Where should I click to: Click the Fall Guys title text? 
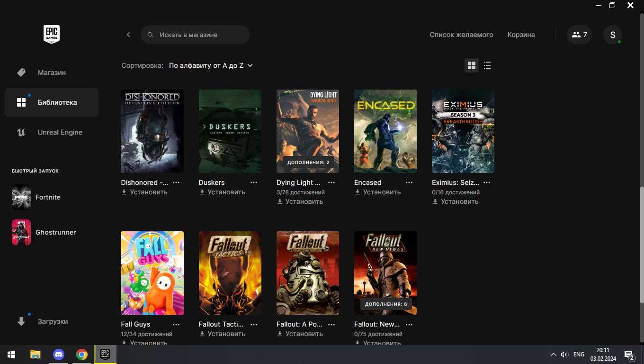(x=135, y=324)
